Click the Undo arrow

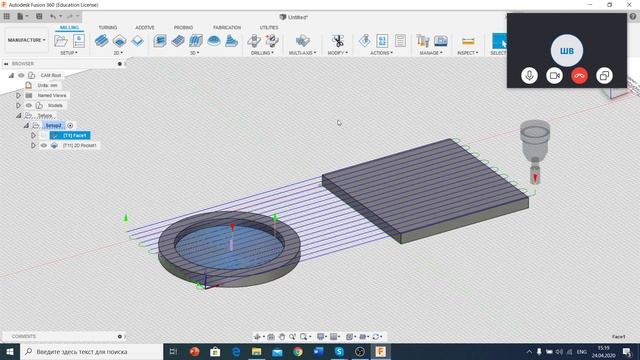coord(53,17)
